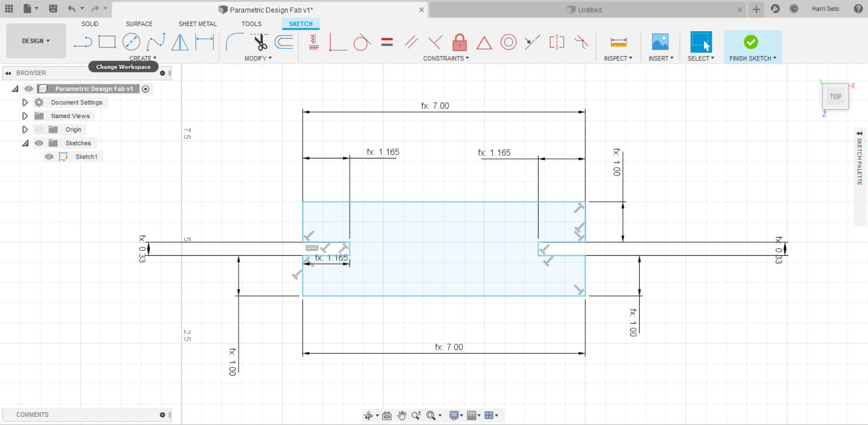
Task: Choose the sketch Fillet tool
Action: (x=234, y=42)
